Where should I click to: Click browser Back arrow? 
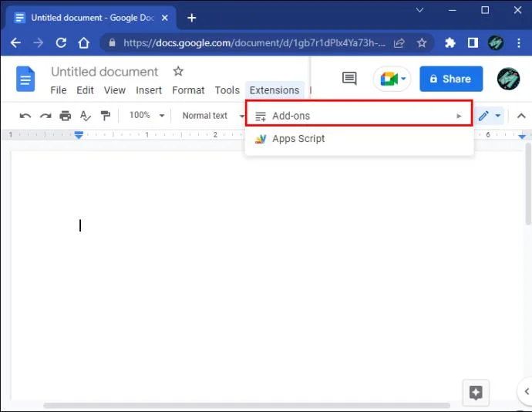tap(15, 42)
